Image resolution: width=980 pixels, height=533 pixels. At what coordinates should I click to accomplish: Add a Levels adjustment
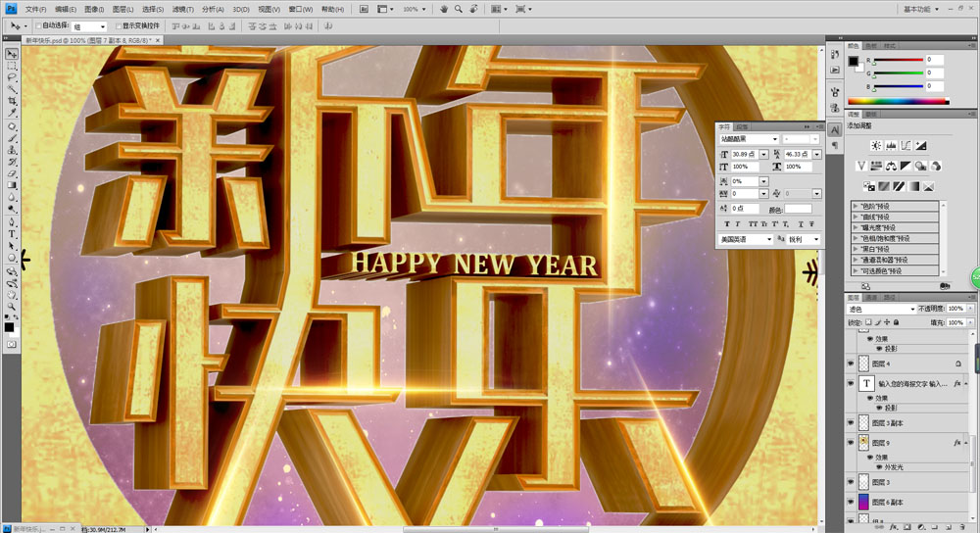(891, 146)
